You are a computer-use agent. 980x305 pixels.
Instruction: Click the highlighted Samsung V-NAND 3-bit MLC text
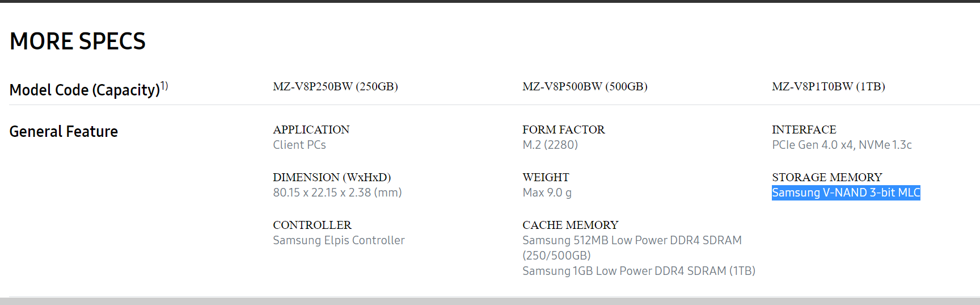[x=846, y=193]
